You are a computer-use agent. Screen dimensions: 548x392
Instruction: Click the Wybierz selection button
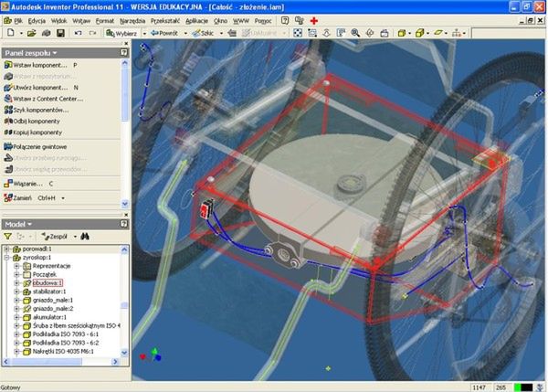point(121,33)
